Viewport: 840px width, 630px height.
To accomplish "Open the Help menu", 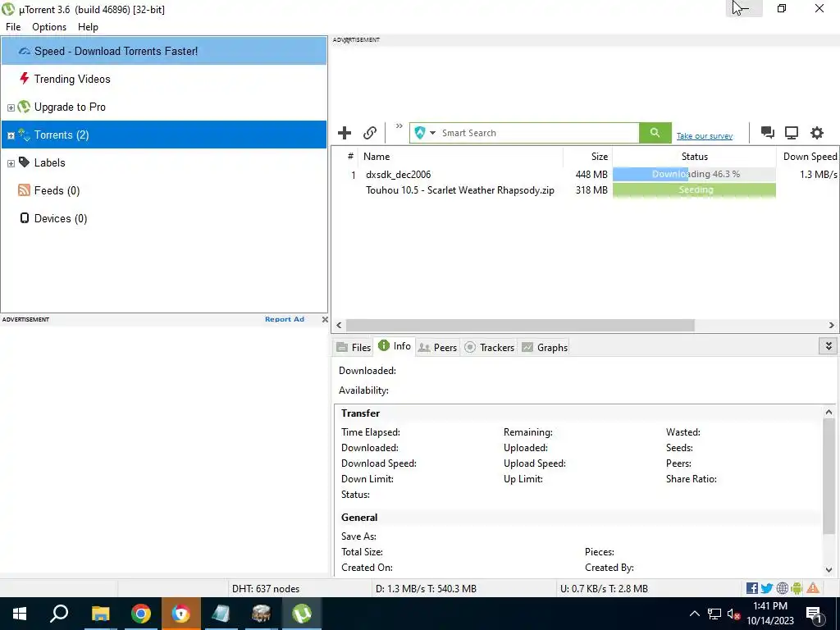I will click(x=88, y=27).
